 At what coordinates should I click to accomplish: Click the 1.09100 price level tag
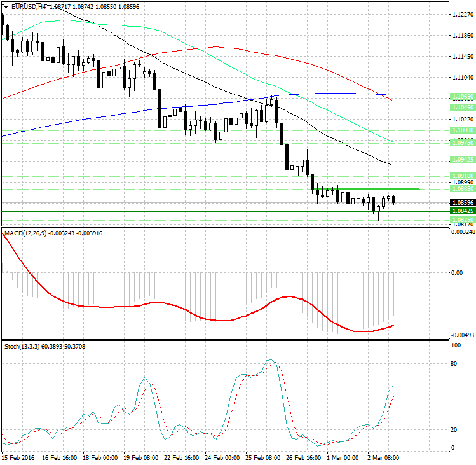[x=461, y=175]
